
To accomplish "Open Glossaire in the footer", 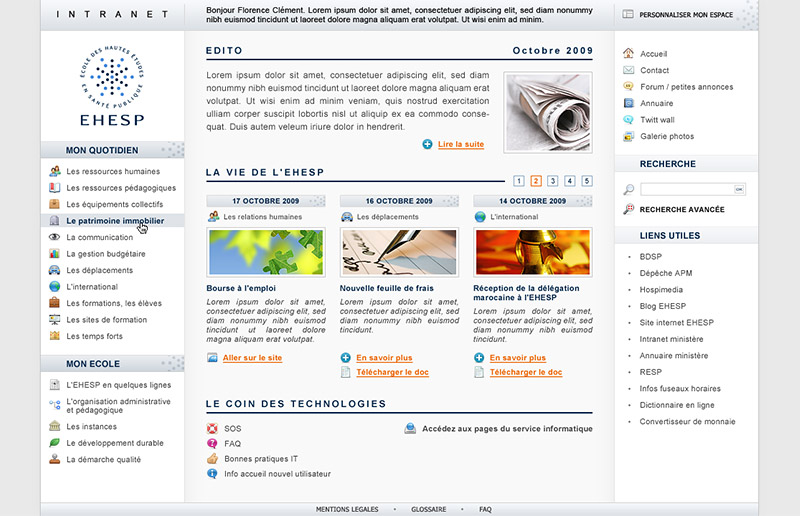I will (429, 509).
